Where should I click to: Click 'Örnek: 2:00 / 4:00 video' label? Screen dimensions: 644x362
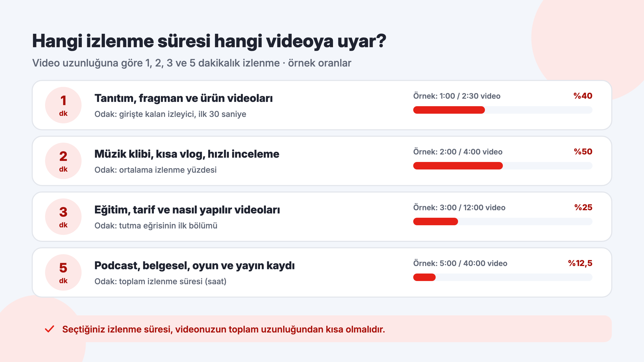(458, 152)
